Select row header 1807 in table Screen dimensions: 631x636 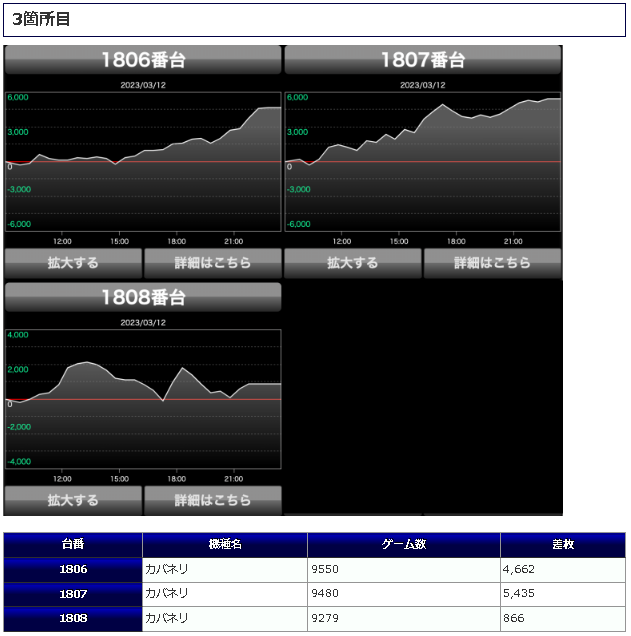pyautogui.click(x=73, y=595)
